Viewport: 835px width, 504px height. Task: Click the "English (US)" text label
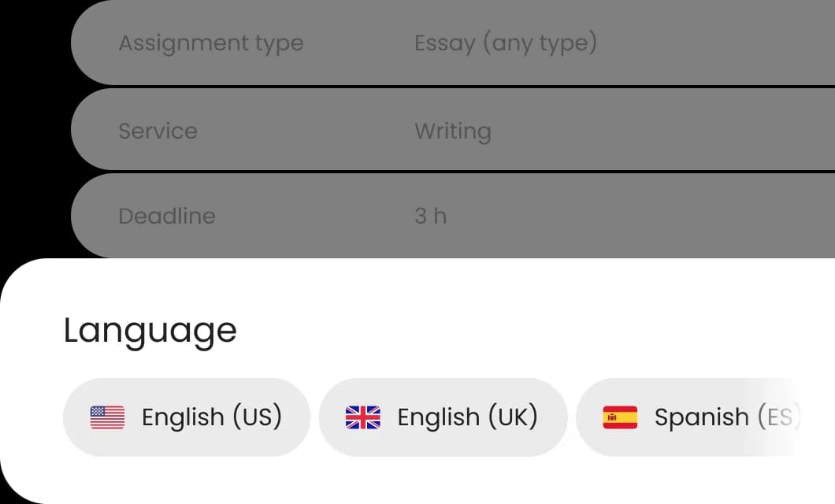[211, 417]
